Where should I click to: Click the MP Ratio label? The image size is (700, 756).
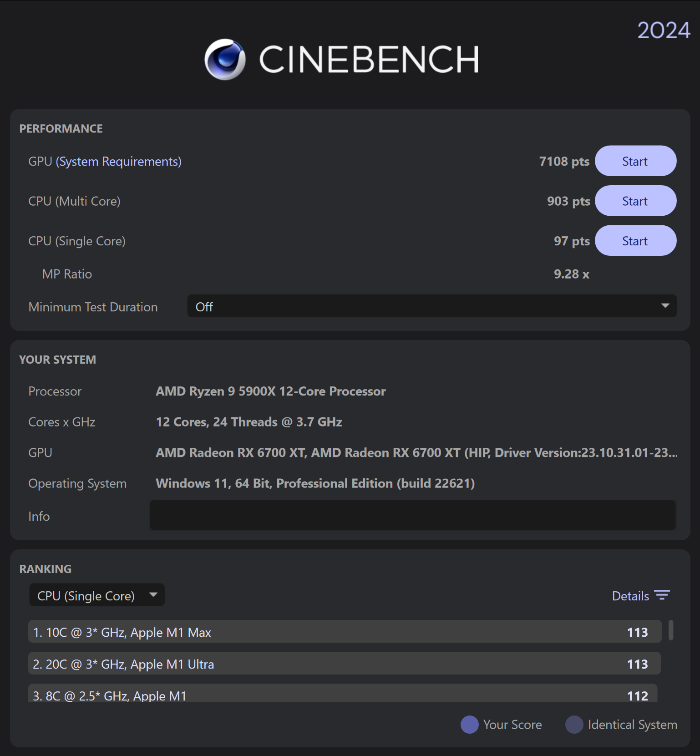coord(67,274)
